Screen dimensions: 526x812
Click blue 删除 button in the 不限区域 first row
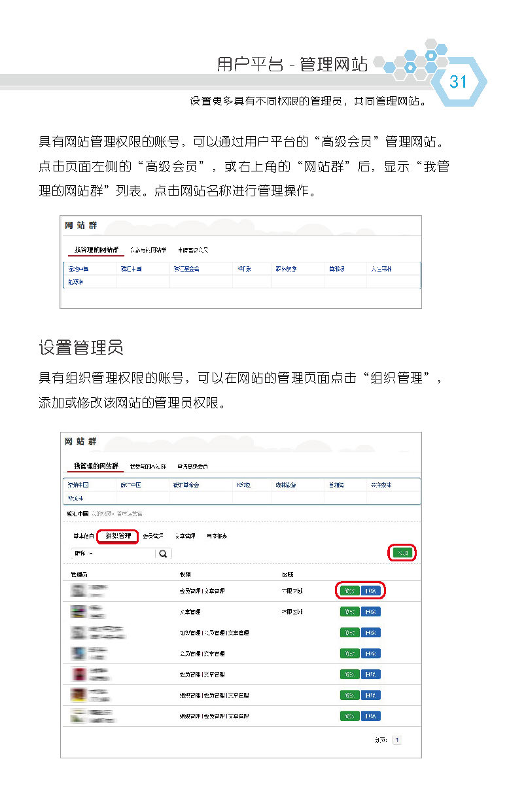(371, 591)
